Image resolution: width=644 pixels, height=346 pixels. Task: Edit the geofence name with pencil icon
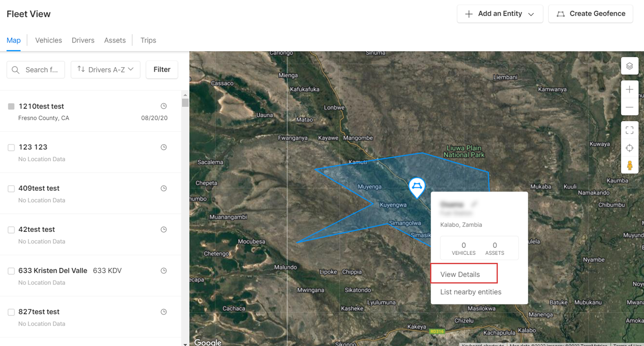click(x=474, y=204)
